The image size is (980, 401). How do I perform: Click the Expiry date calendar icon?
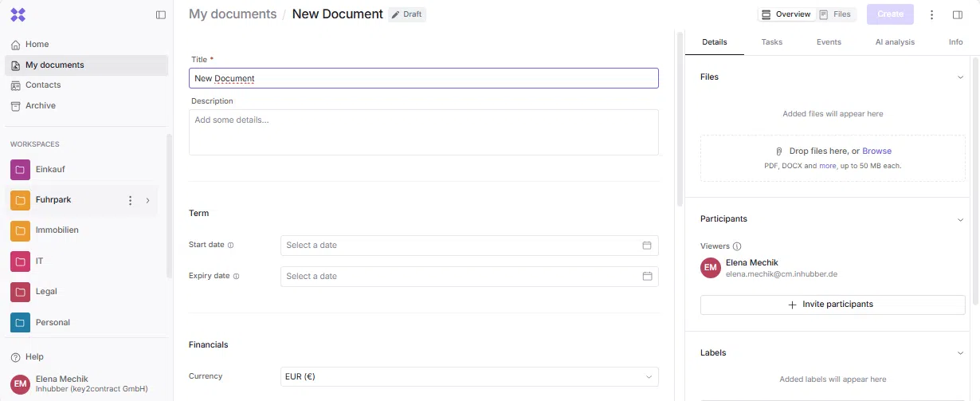click(647, 277)
